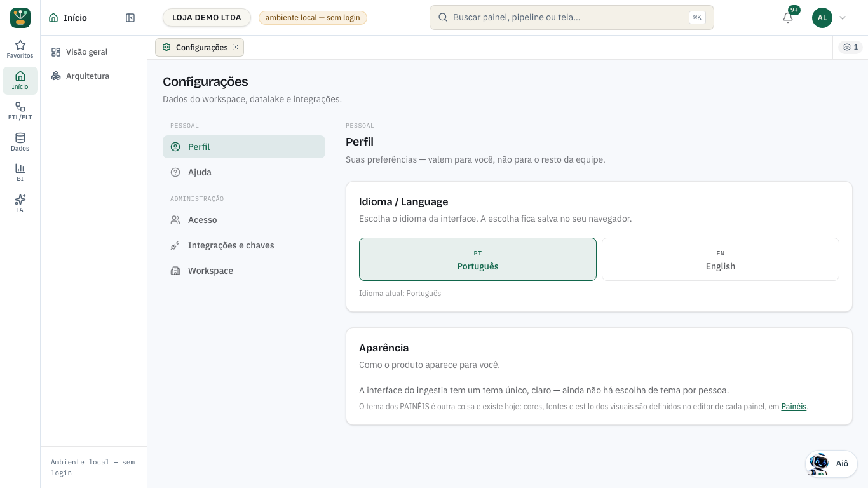
Task: Close the Configurações tab
Action: coord(236,48)
